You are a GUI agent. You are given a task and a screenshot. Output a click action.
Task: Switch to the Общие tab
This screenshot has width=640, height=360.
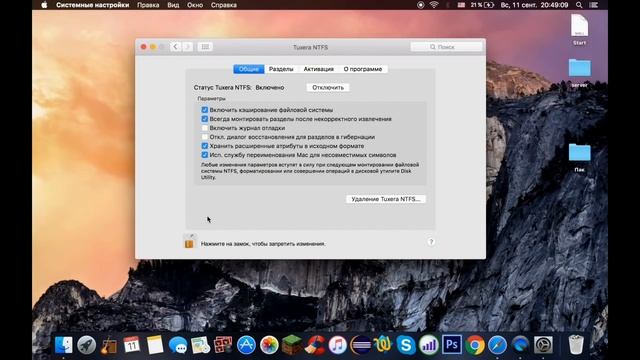point(249,69)
